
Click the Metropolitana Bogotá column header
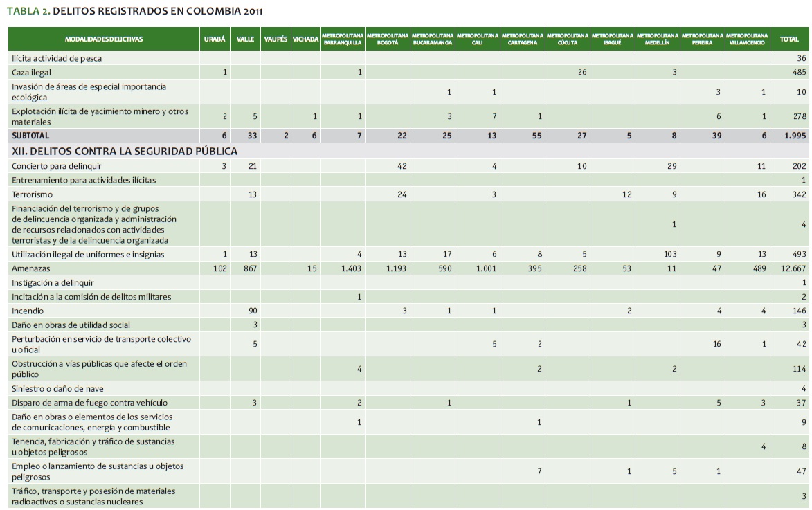[x=387, y=39]
